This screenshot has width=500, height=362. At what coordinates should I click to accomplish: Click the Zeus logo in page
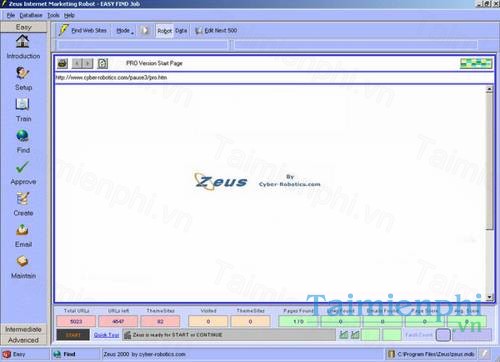point(221,182)
